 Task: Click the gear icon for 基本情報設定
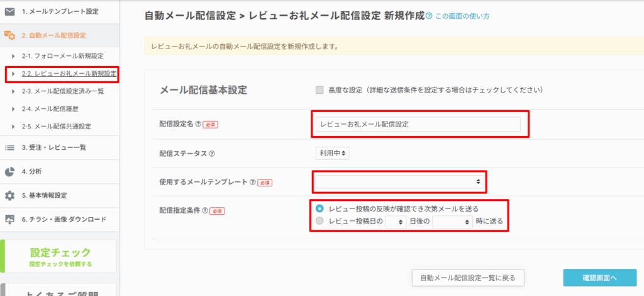pyautogui.click(x=9, y=195)
